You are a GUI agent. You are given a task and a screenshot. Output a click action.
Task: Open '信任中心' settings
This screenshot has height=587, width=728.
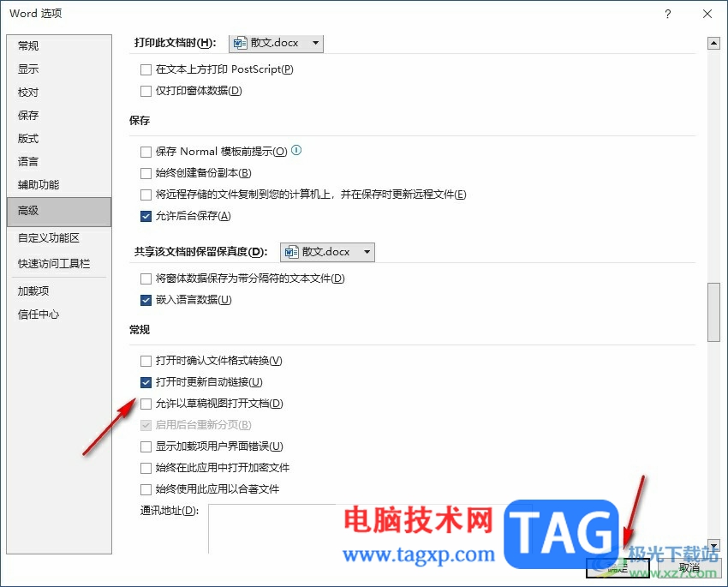pos(59,314)
